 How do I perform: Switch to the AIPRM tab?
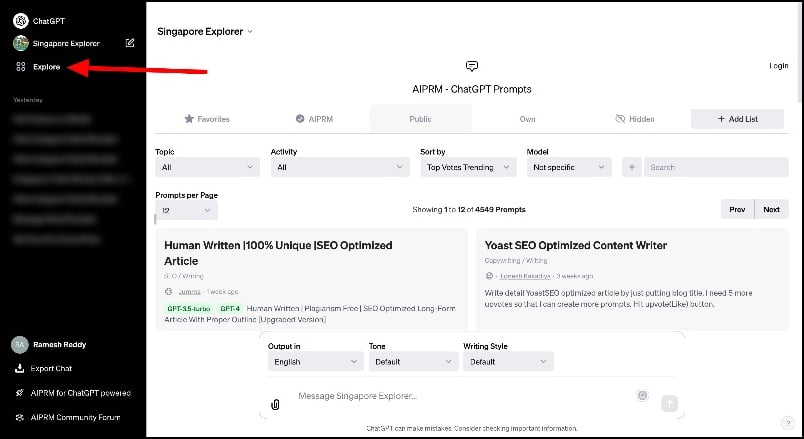coord(314,119)
